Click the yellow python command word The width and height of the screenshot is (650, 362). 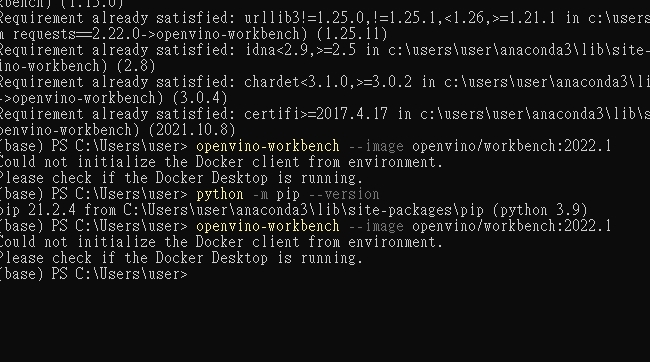(x=220, y=194)
